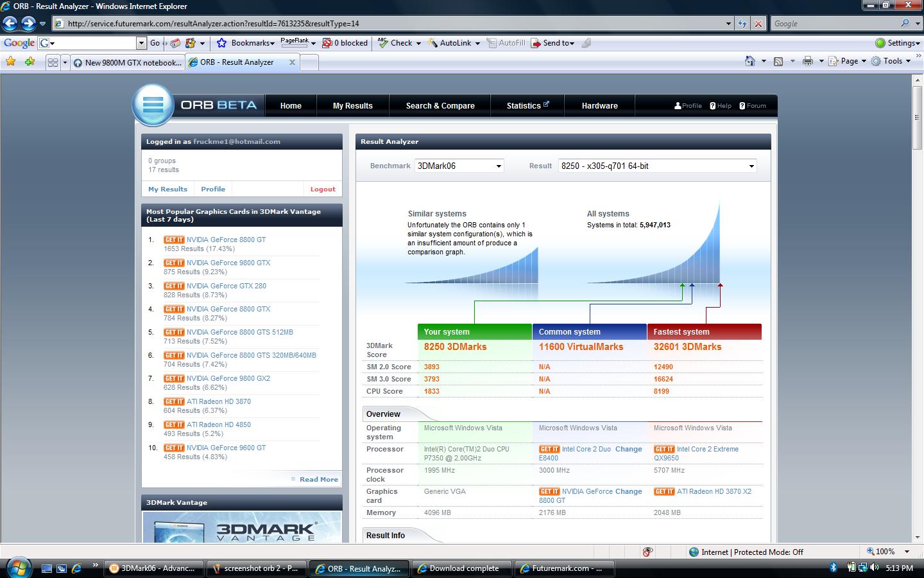The width and height of the screenshot is (924, 578).
Task: Stop loading with the red X icon
Action: click(x=758, y=24)
